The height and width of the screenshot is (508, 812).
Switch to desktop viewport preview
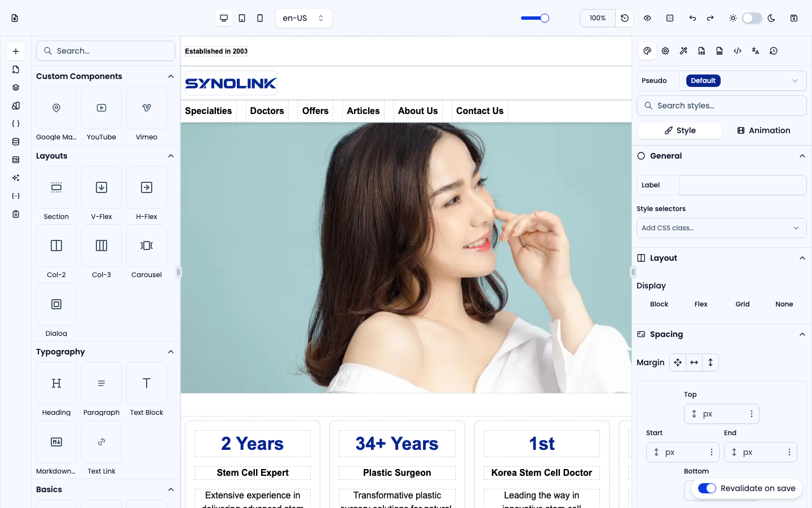tap(224, 18)
